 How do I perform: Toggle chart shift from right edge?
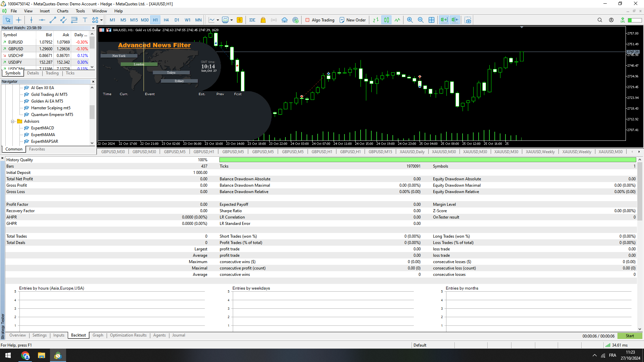click(x=455, y=20)
